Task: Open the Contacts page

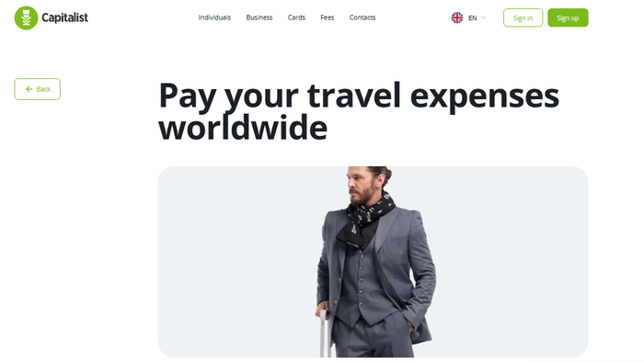Action: point(362,17)
